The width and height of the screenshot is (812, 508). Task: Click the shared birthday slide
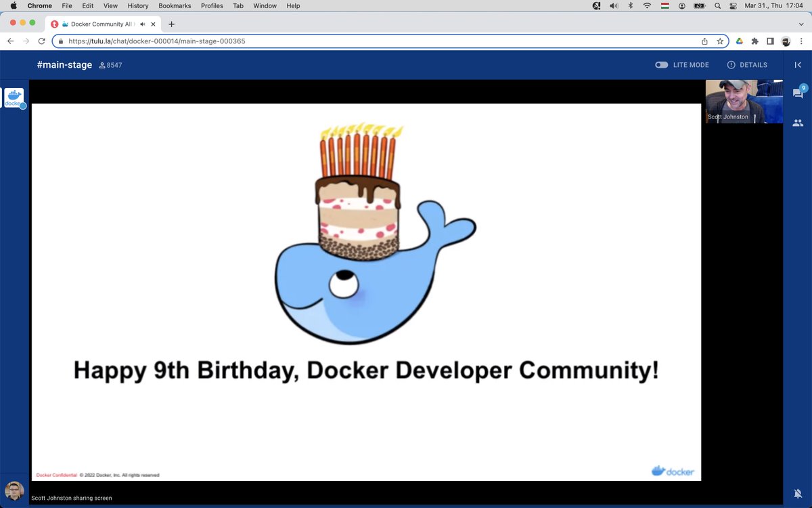[x=366, y=292]
